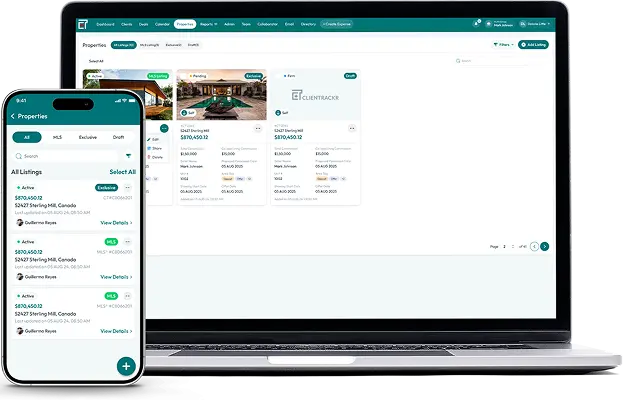This screenshot has height=400, width=623.
Task: Click the Self agent icon on Pending card
Action: pos(184,113)
